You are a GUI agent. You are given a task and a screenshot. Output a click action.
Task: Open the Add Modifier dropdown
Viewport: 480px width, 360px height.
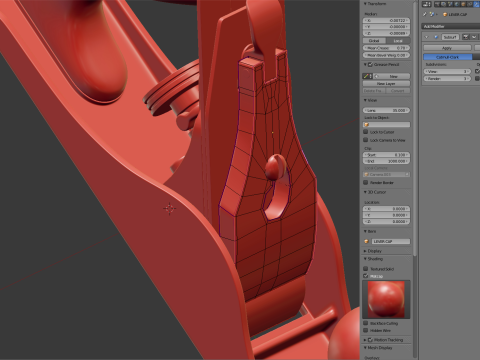coord(450,26)
